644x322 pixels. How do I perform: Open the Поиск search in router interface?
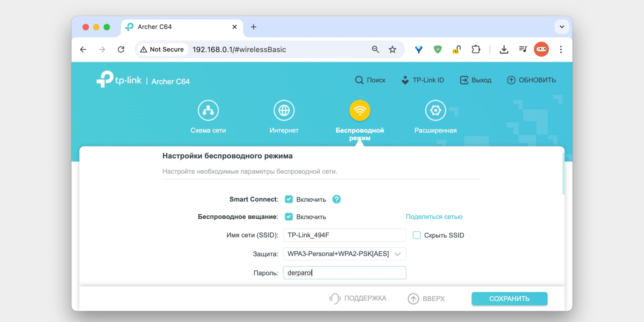click(370, 80)
